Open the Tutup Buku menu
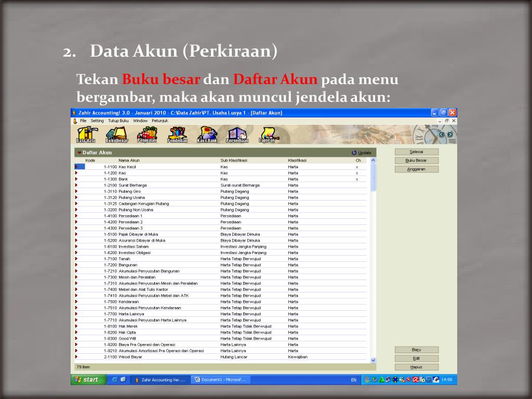The height and width of the screenshot is (399, 532). [x=118, y=121]
